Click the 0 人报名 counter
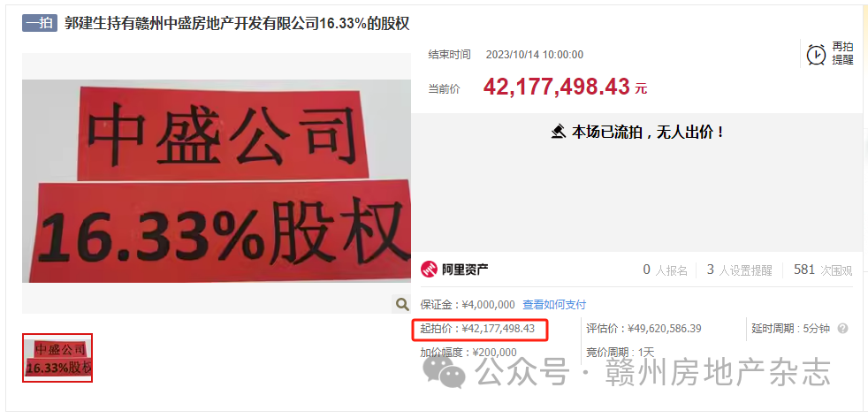Viewport: 868px width, 418px height. tap(665, 270)
